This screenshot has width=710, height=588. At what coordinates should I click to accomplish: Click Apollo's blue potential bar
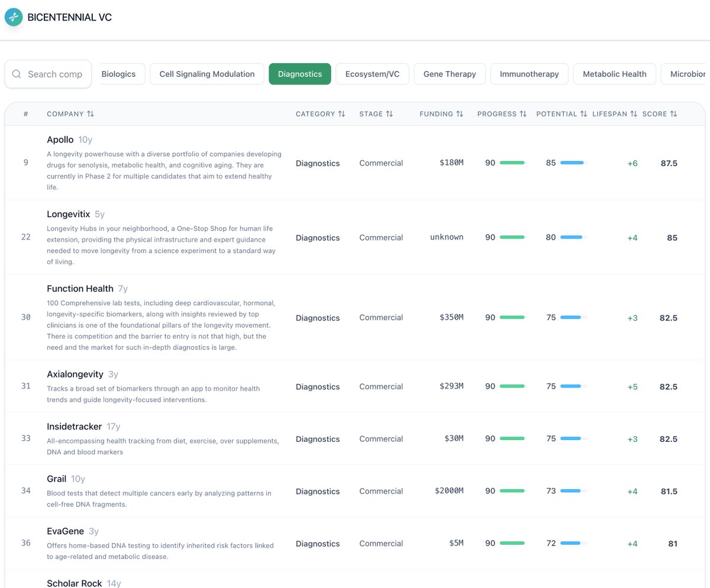pyautogui.click(x=573, y=163)
